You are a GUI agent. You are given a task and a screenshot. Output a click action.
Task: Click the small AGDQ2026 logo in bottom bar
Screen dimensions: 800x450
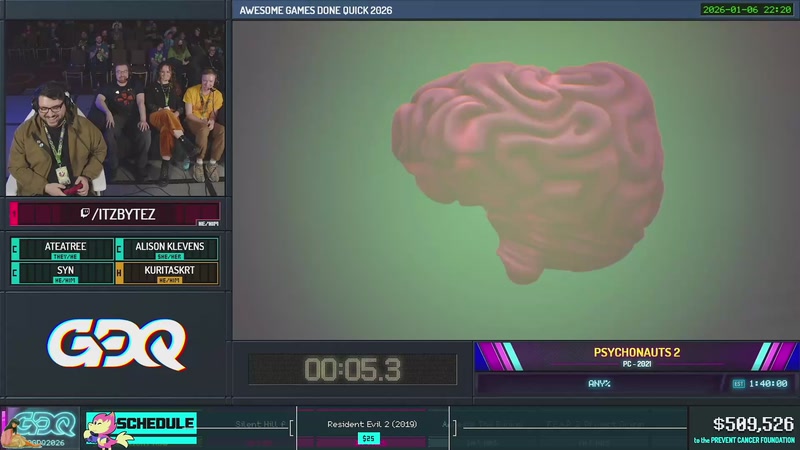40,428
